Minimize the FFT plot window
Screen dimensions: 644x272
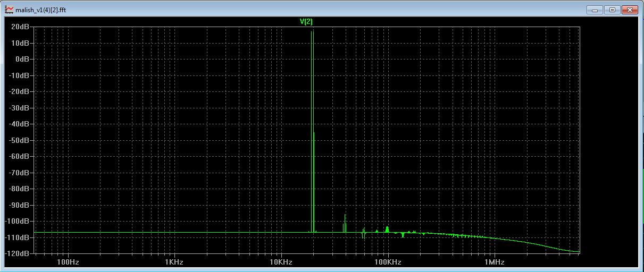coord(595,10)
